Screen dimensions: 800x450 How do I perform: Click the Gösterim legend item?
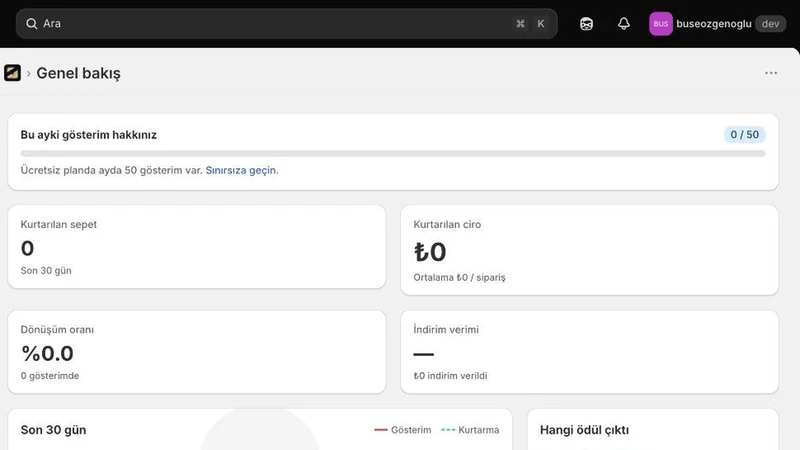403,430
